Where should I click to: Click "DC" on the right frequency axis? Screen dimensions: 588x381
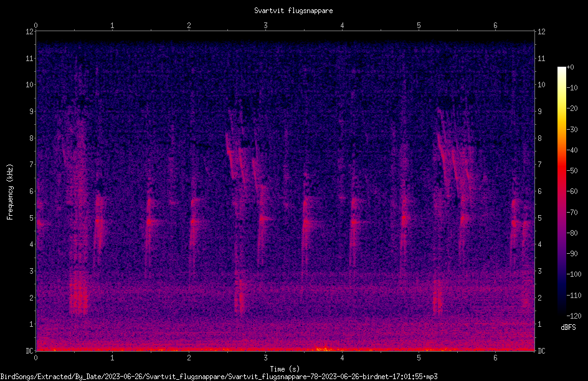(x=541, y=351)
